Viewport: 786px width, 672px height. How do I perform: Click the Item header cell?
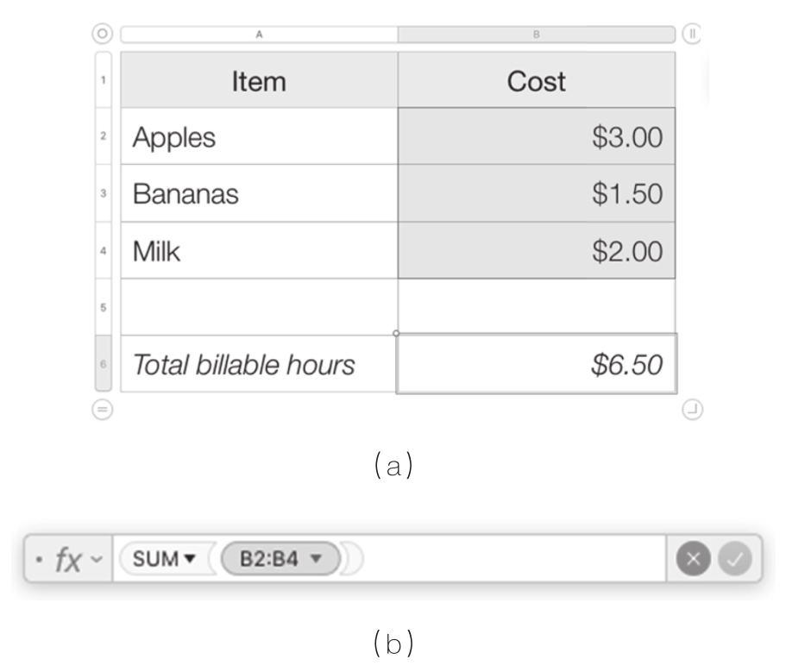coord(259,81)
